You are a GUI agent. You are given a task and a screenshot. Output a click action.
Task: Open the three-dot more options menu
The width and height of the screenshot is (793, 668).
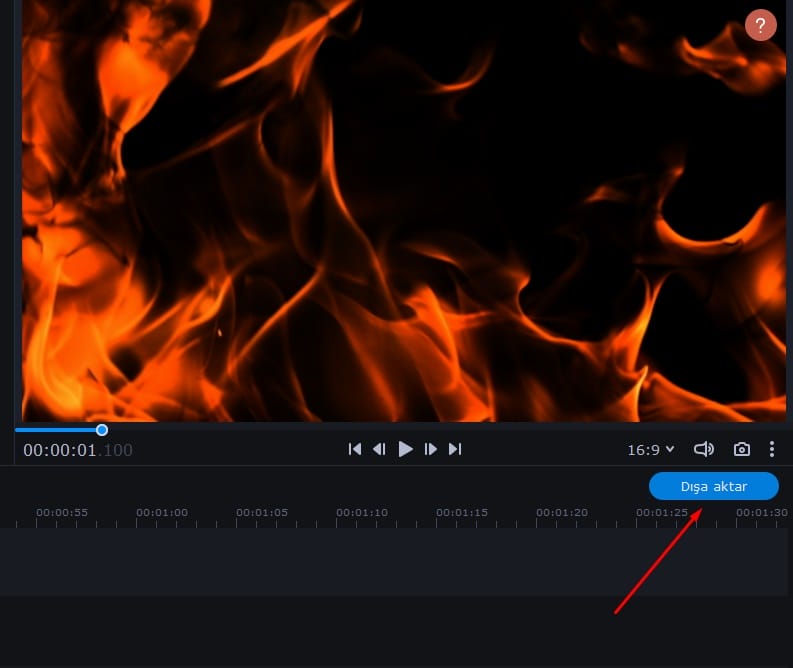tap(772, 449)
